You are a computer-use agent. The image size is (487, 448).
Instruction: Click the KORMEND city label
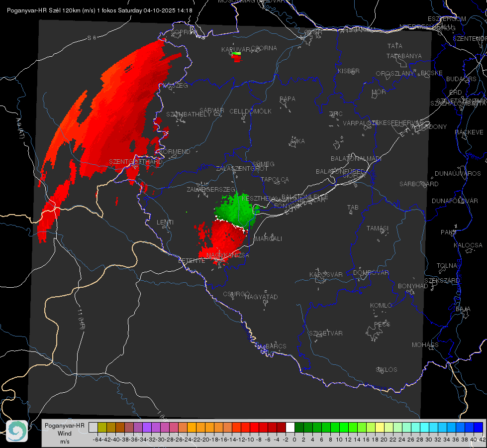(x=175, y=152)
